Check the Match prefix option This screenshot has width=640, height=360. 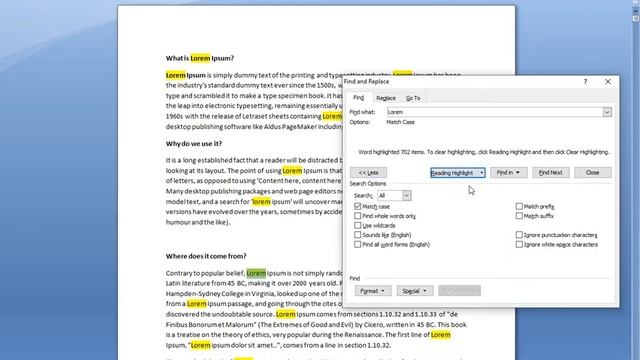519,207
